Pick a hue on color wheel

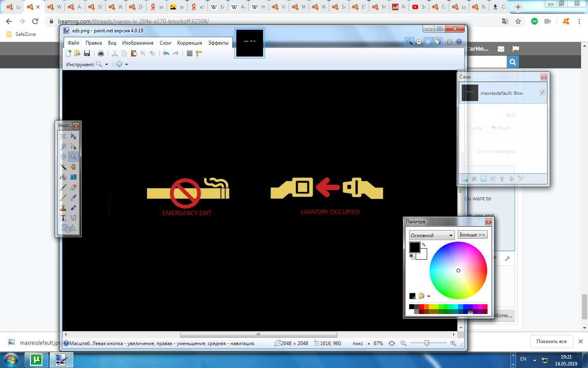458,270
